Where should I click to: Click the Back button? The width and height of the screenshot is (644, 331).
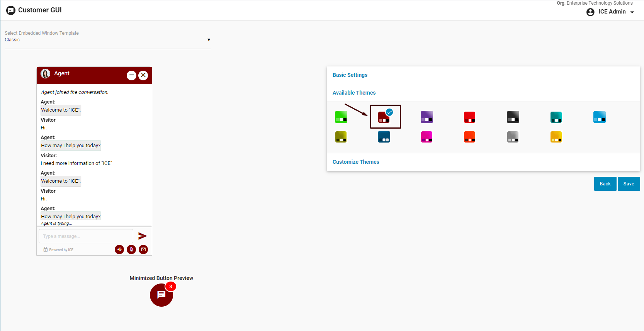pos(605,184)
